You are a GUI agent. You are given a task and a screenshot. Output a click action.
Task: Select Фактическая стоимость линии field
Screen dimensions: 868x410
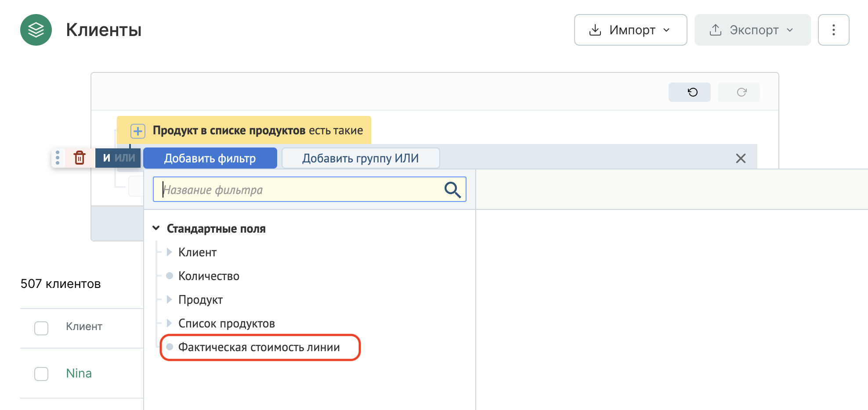pyautogui.click(x=259, y=347)
